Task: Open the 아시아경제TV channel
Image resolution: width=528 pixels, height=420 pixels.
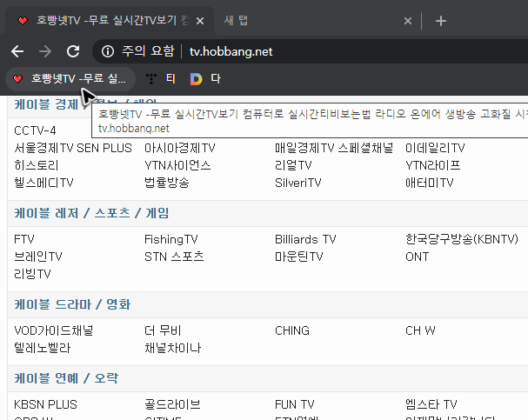Action: 180,148
